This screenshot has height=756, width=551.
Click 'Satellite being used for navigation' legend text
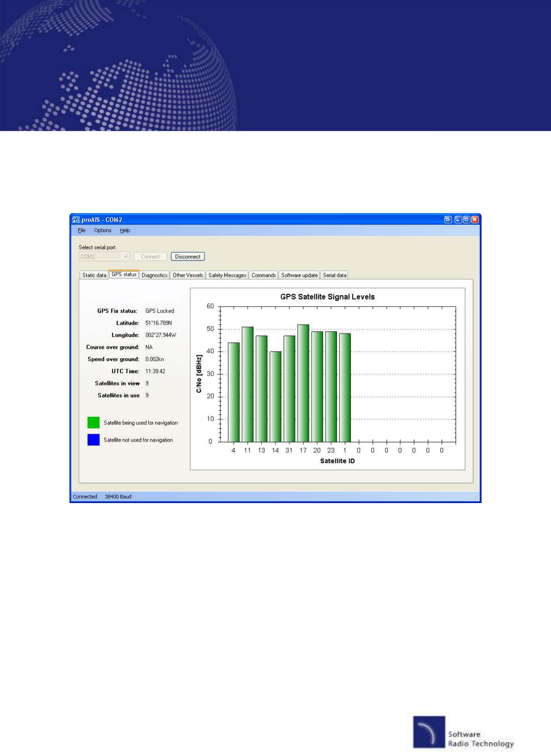point(141,422)
